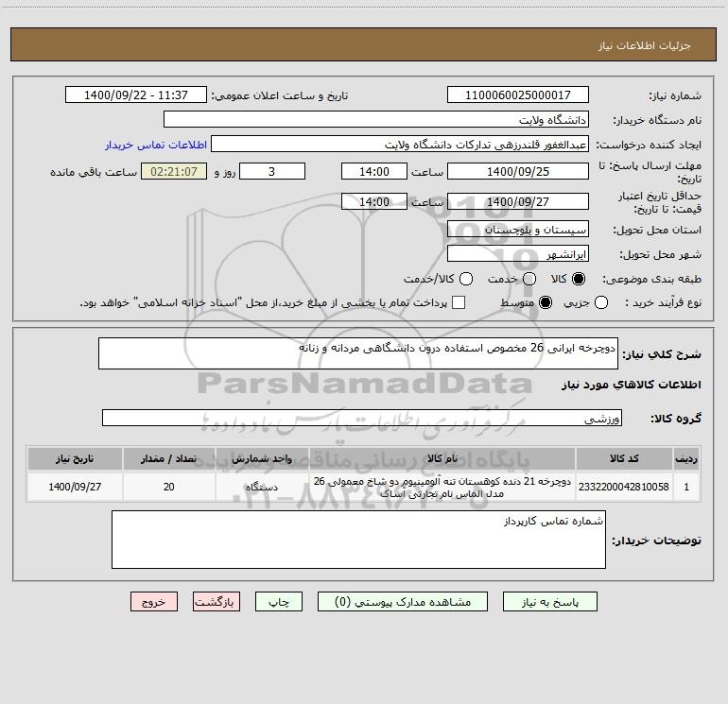Click the پاسخ به نیاز button
728x704 pixels.
pyautogui.click(x=549, y=601)
